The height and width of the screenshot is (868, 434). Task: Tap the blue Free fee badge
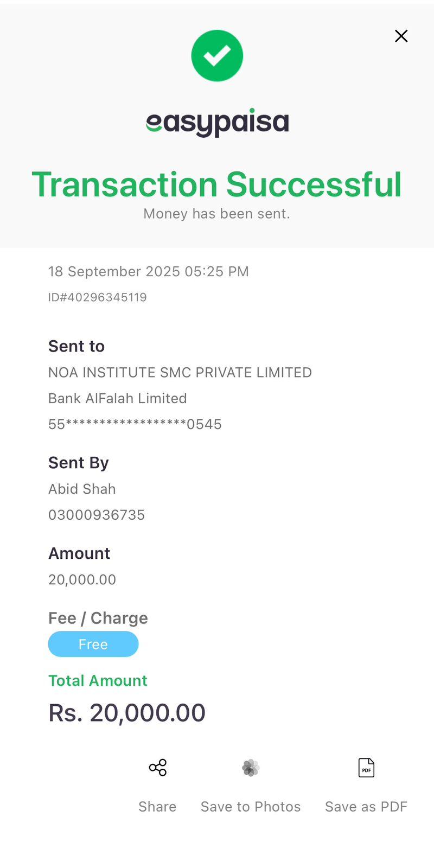[x=93, y=644]
